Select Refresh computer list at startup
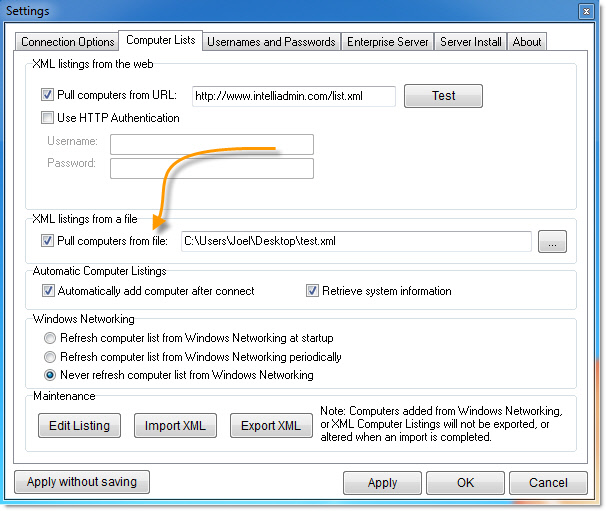This screenshot has width=606, height=511. tap(50, 338)
